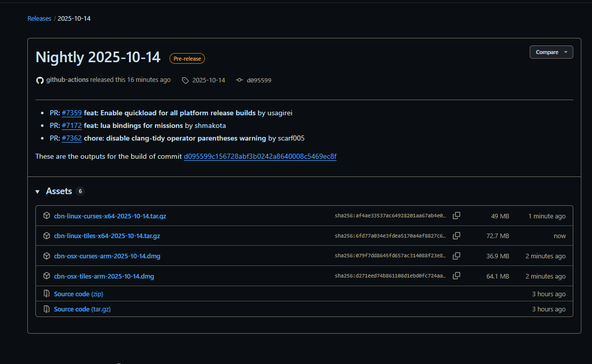This screenshot has height=364, width=592.
Task: Open the full commit hash d095599c156728... link
Action: point(260,156)
